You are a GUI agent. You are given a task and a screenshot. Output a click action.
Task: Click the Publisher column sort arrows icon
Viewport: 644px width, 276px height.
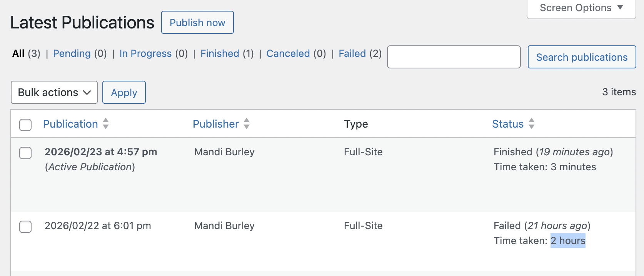[247, 124]
